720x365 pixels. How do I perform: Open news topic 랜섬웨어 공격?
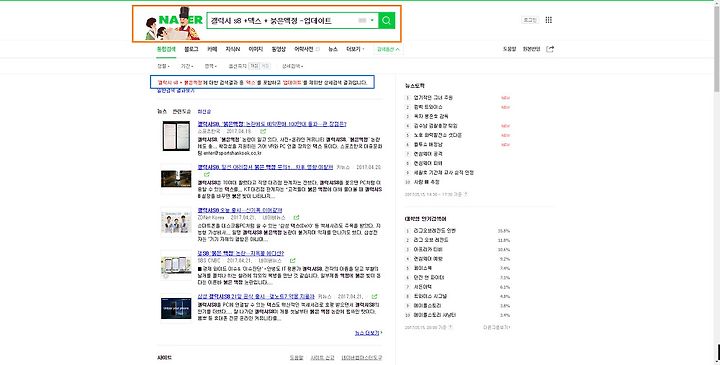pos(428,154)
